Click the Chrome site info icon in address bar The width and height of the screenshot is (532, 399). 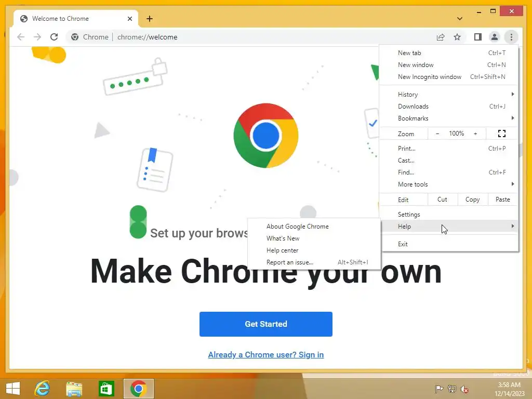pyautogui.click(x=75, y=37)
